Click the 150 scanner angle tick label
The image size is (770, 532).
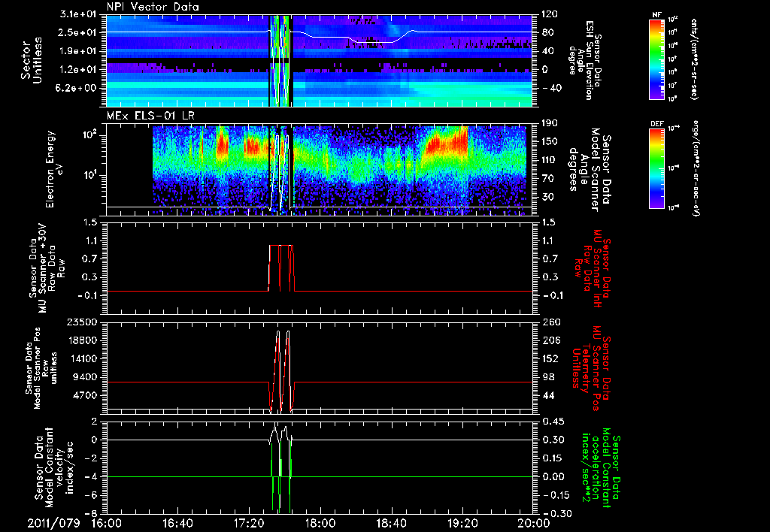[x=550, y=142]
